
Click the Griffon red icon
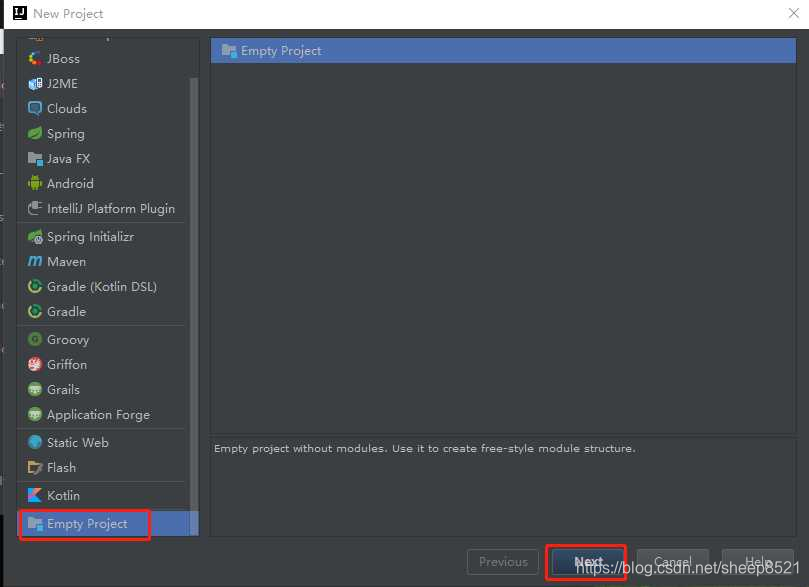pyautogui.click(x=35, y=365)
